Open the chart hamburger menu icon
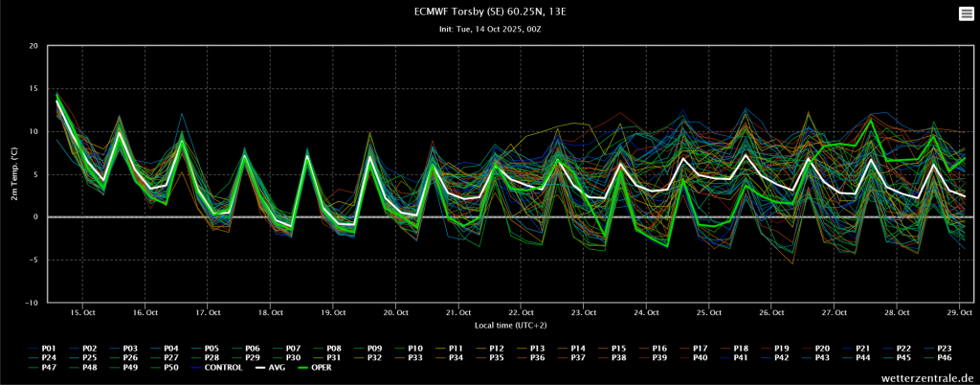Screen dimensions: 980x385 click(966, 13)
